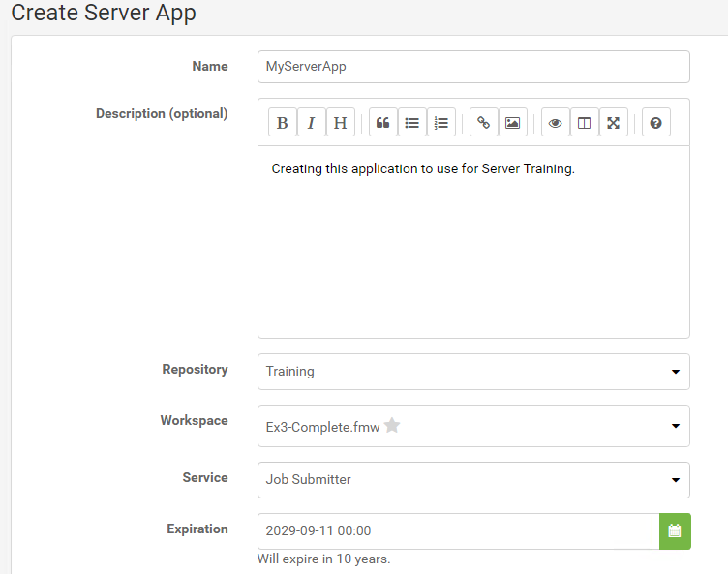Image resolution: width=728 pixels, height=574 pixels.
Task: Open the Repository dropdown showing Training
Action: point(473,372)
